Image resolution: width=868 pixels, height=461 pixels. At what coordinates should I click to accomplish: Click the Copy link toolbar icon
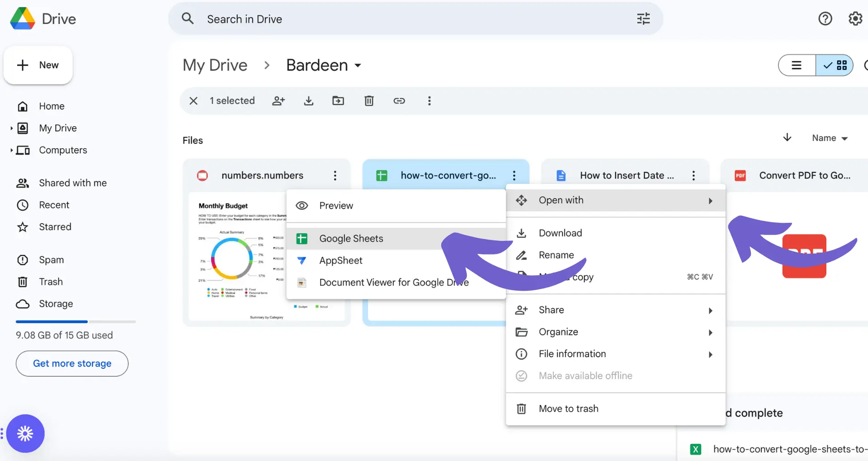coord(399,101)
